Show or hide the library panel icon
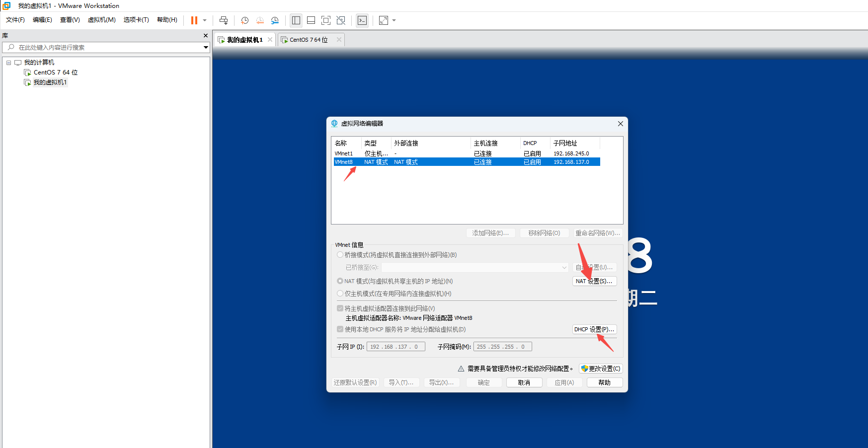This screenshot has width=868, height=448. (x=296, y=20)
